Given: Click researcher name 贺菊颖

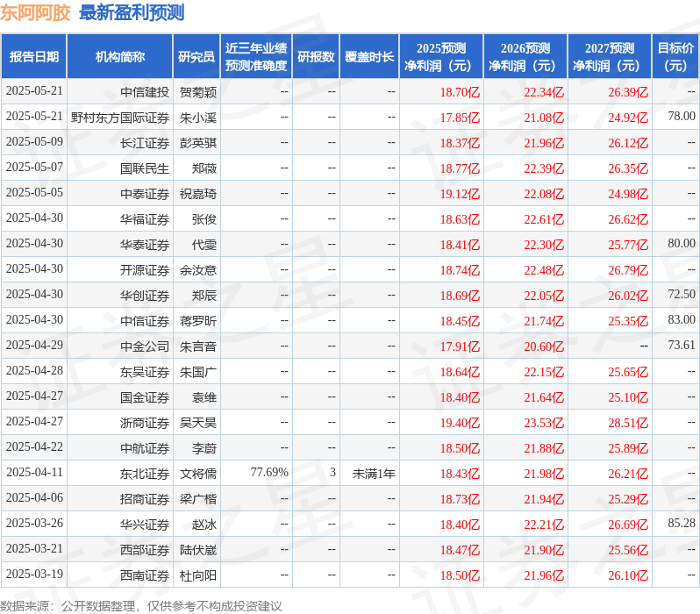Looking at the screenshot, I should coord(198,92).
